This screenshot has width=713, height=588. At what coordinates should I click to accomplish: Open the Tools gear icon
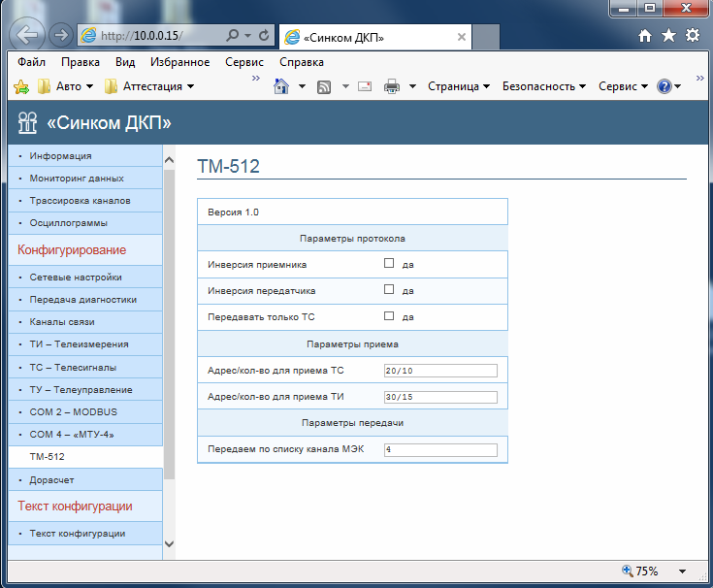coord(692,35)
